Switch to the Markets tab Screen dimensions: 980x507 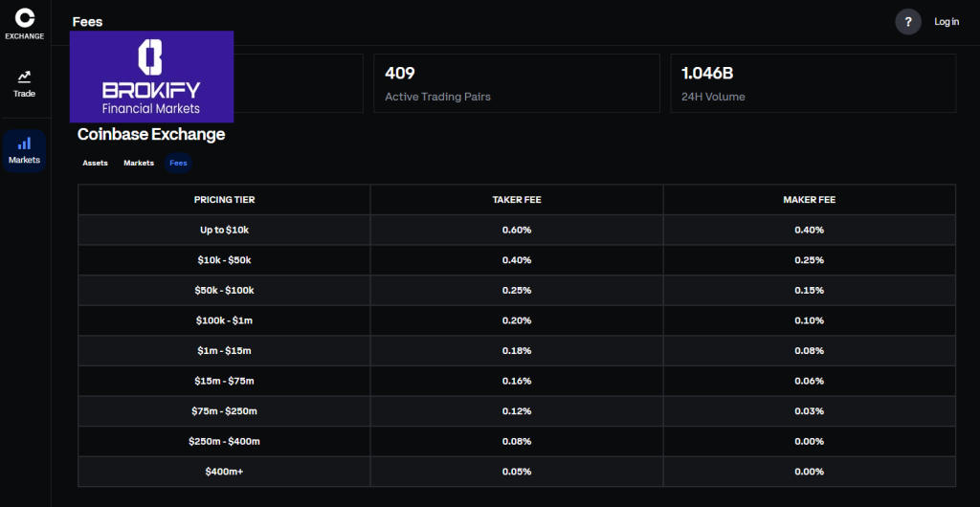[139, 164]
